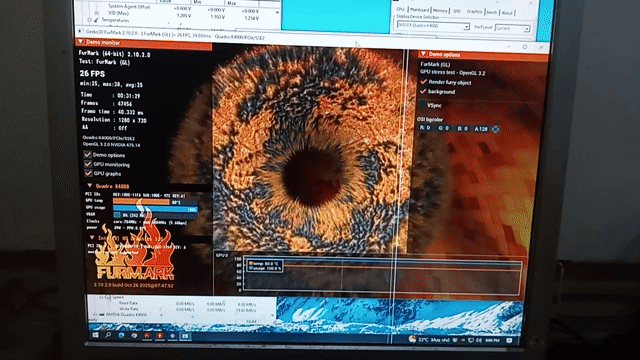The height and width of the screenshot is (360, 640).
Task: Click the 32°C weather text
Action: click(423, 340)
